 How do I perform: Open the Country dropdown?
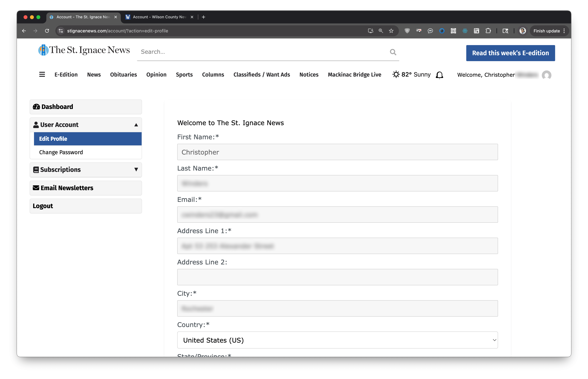click(337, 340)
